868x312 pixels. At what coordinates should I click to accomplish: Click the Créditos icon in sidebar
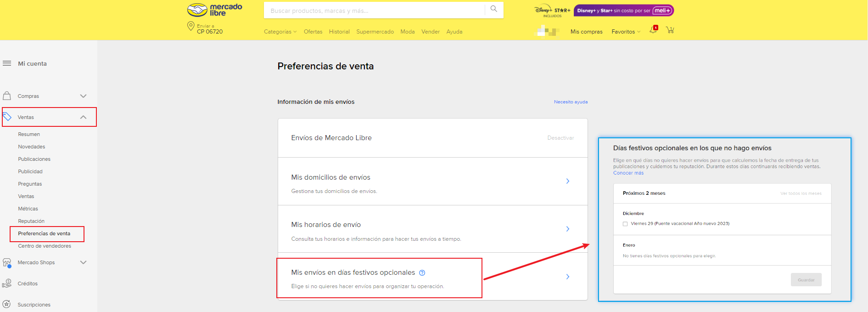[x=7, y=284]
